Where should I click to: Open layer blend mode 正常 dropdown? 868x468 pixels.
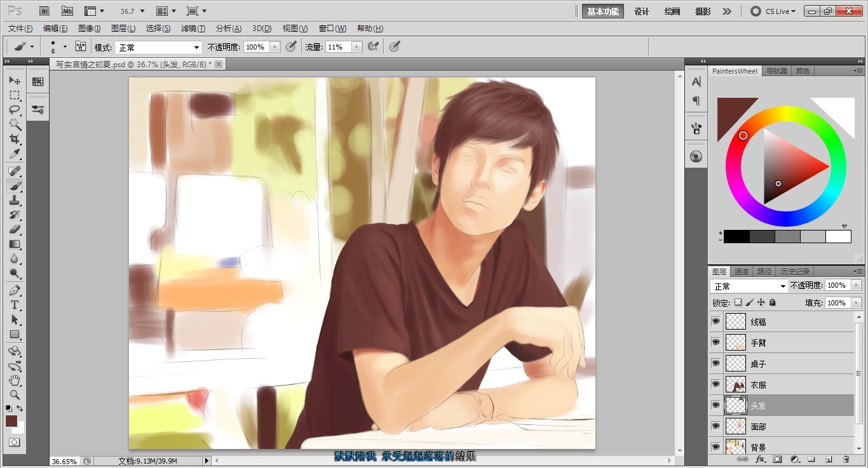750,286
